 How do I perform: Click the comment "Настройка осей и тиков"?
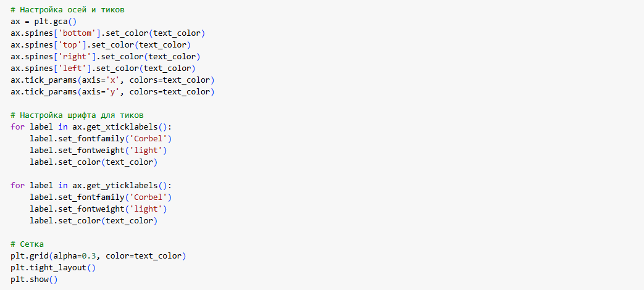(x=72, y=9)
